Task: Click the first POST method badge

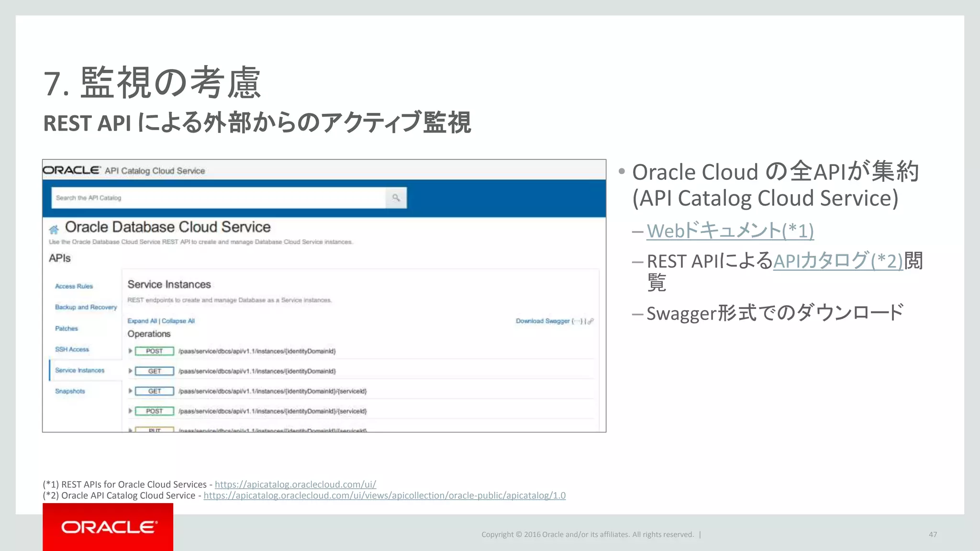Action: [155, 351]
